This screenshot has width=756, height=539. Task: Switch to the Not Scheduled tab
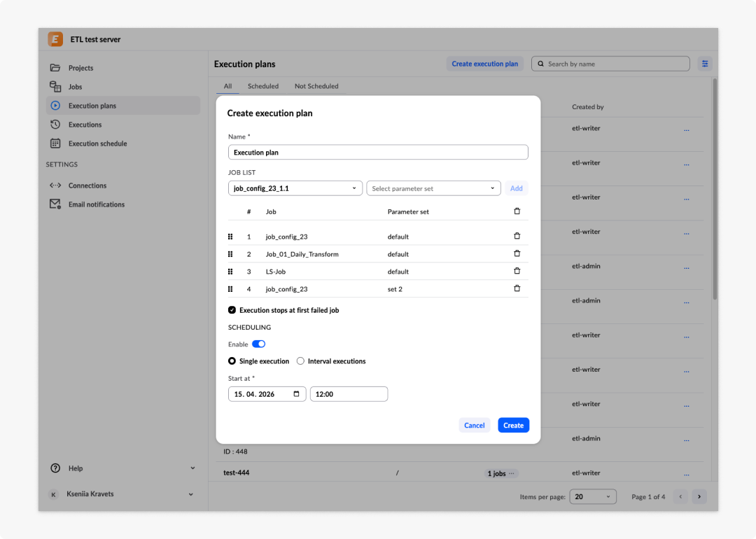(x=316, y=86)
